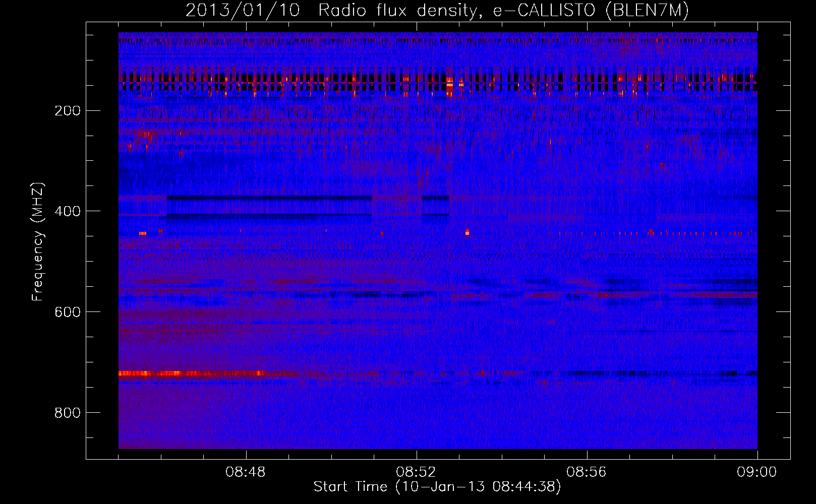Click the 200 frequency tick label
Image resolution: width=816 pixels, height=504 pixels.
click(68, 110)
